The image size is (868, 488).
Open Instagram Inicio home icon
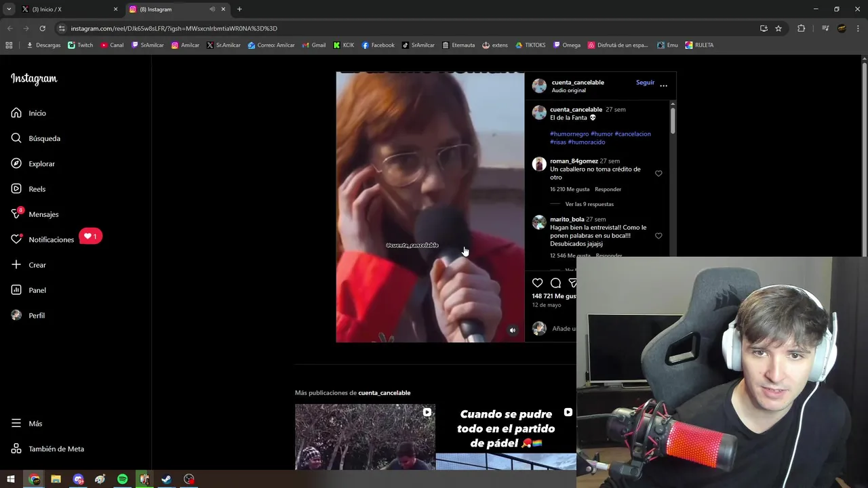point(16,113)
